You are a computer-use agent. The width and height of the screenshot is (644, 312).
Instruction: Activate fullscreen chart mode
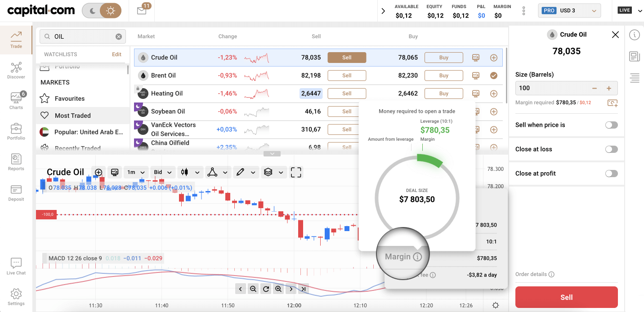(x=296, y=172)
